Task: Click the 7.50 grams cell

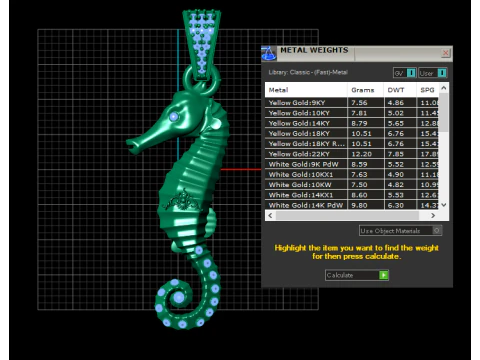Action: 365,185
